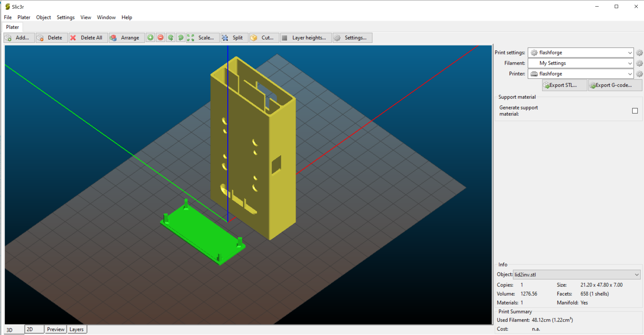Image resolution: width=644 pixels, height=335 pixels.
Task: Open the Object menu
Action: (43, 17)
